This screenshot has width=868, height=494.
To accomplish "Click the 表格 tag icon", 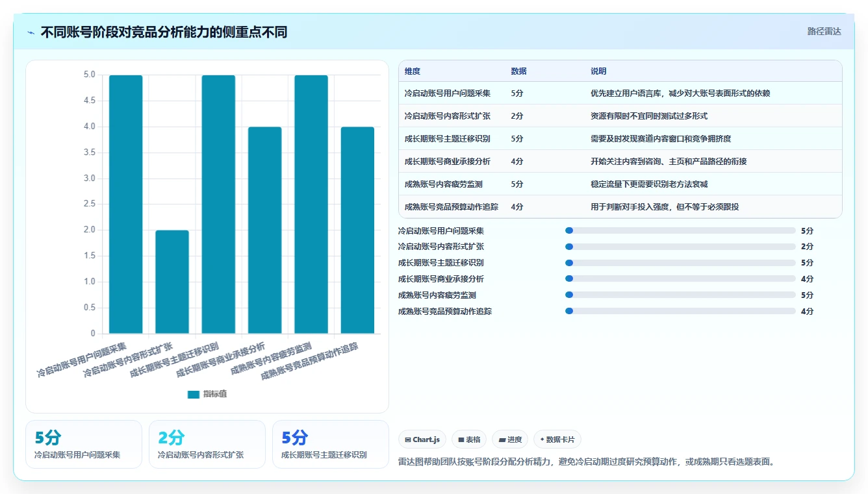I will (x=461, y=439).
